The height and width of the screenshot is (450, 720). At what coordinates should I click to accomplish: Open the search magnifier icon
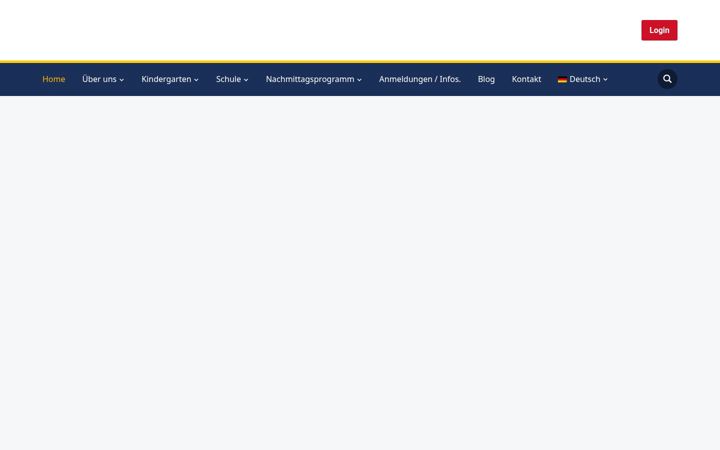coord(667,79)
